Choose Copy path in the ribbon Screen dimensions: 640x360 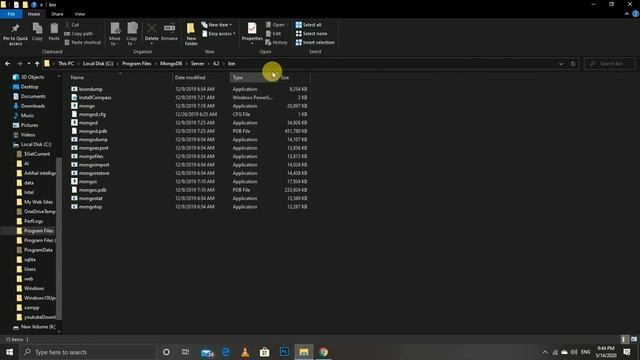tap(79, 33)
